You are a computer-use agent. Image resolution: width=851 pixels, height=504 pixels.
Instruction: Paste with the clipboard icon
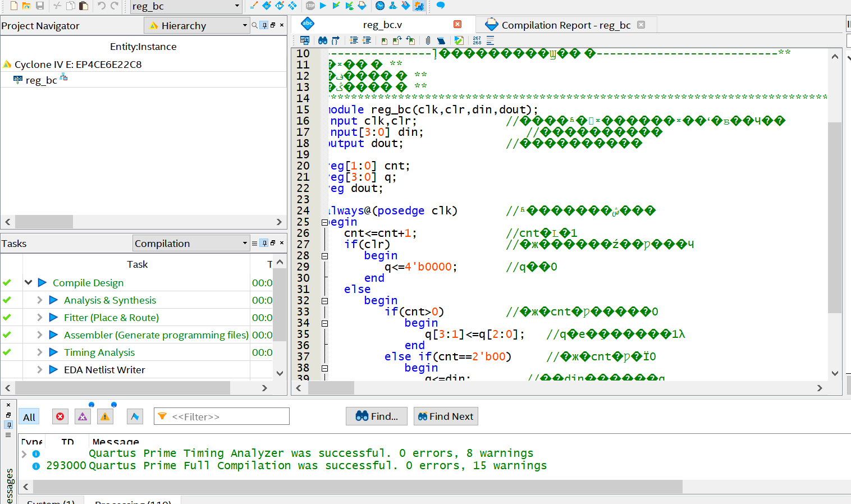(83, 6)
